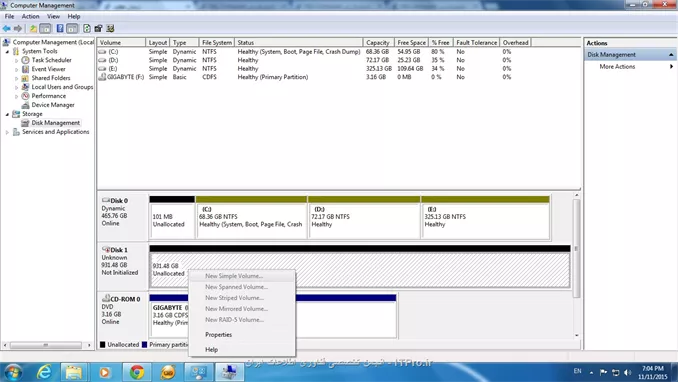Image resolution: width=678 pixels, height=382 pixels.
Task: Select the Shared Folders icon
Action: (x=26, y=78)
